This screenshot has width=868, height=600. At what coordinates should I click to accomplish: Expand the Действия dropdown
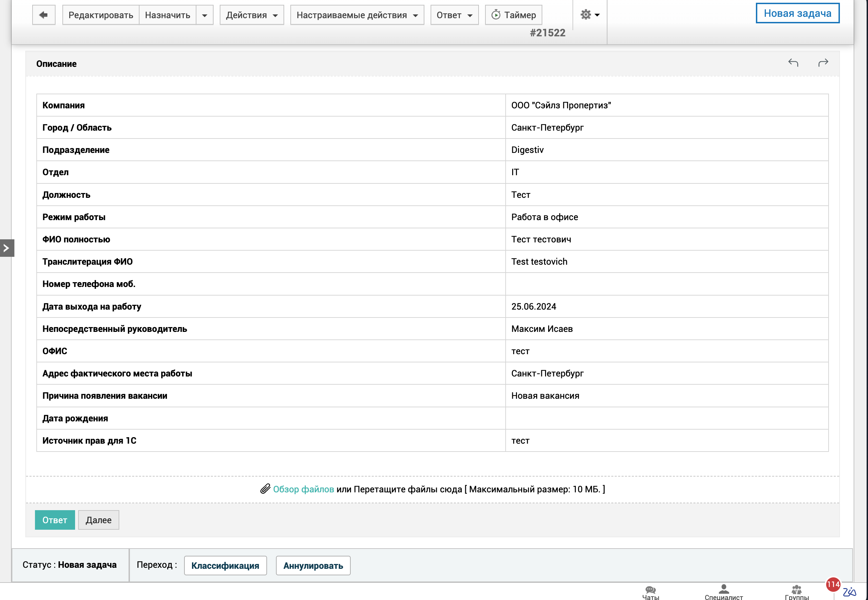[252, 15]
